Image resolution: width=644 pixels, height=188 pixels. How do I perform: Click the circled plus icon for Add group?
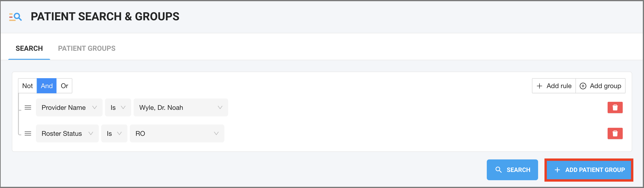583,86
